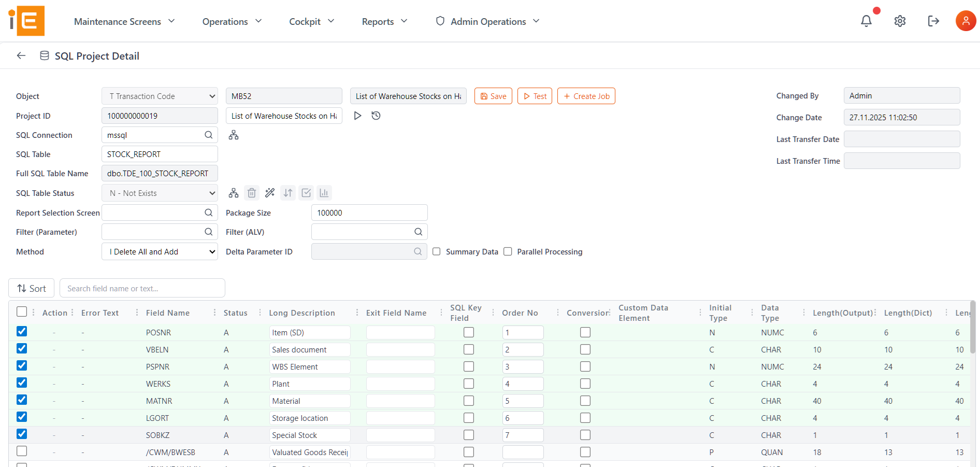
Task: Open the user profile avatar
Action: pos(965,21)
